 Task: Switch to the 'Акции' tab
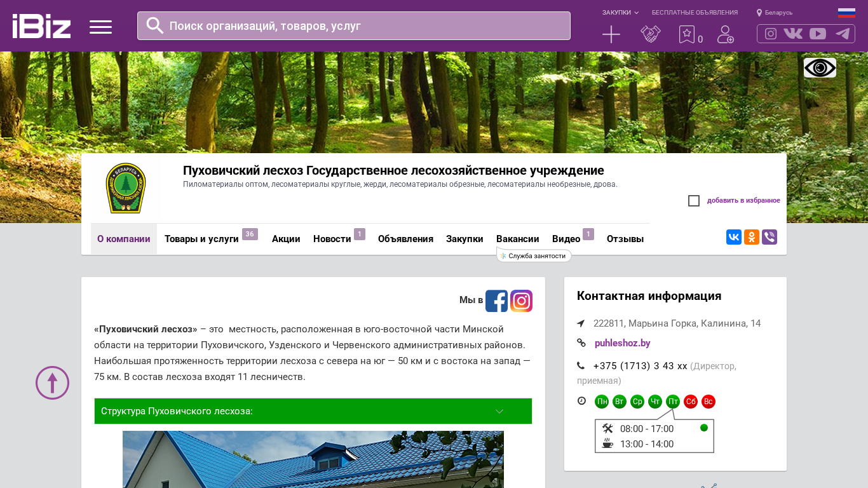pos(286,239)
